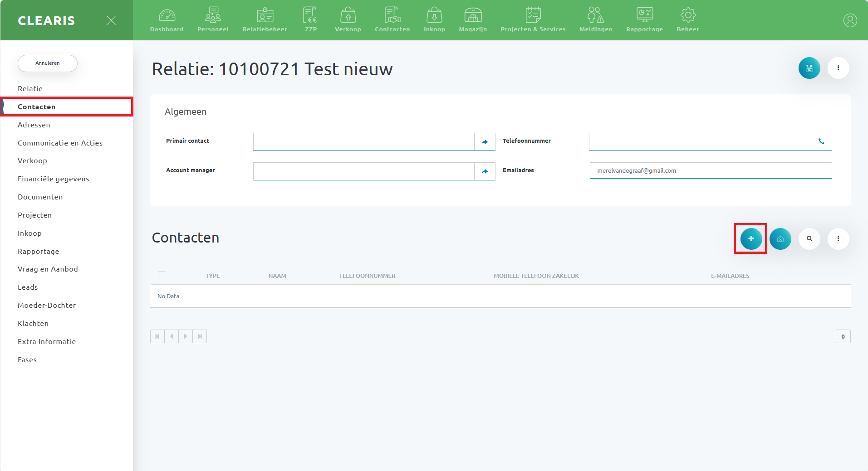
Task: Open the user profile icon
Action: 850,20
